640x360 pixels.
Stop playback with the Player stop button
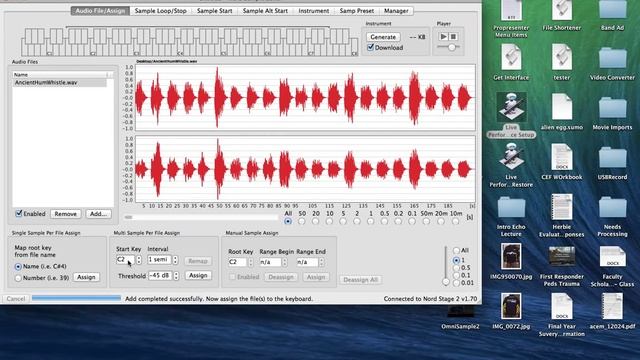[x=453, y=37]
